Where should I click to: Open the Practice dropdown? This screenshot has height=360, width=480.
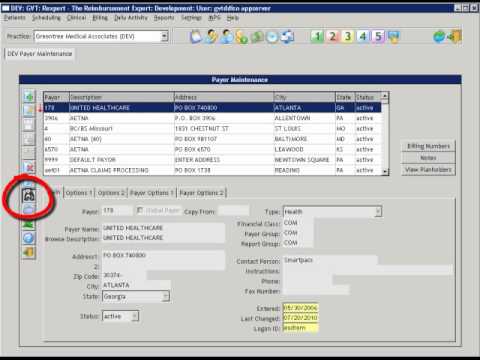[164, 36]
